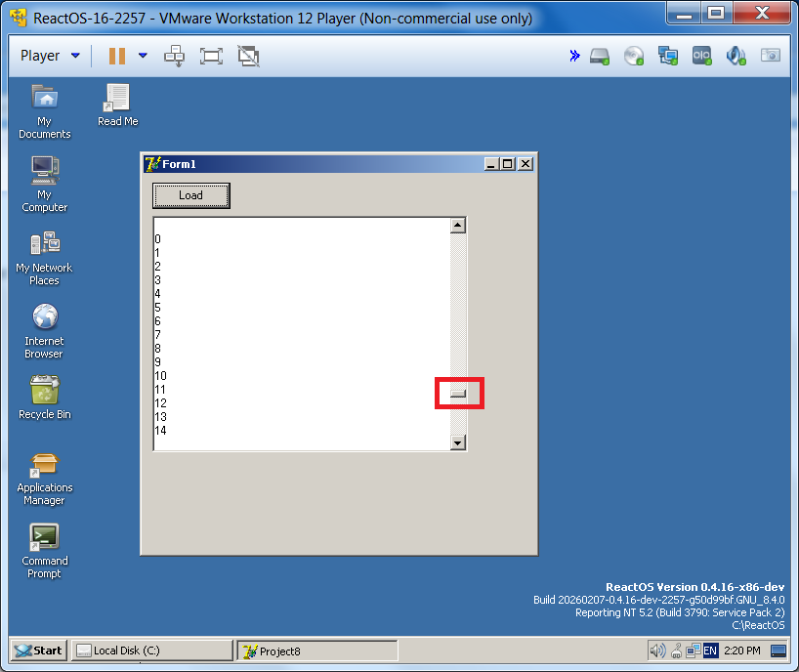Screen dimensions: 799x672
Task: Expand the power options arrow beside pause
Action: click(x=143, y=56)
